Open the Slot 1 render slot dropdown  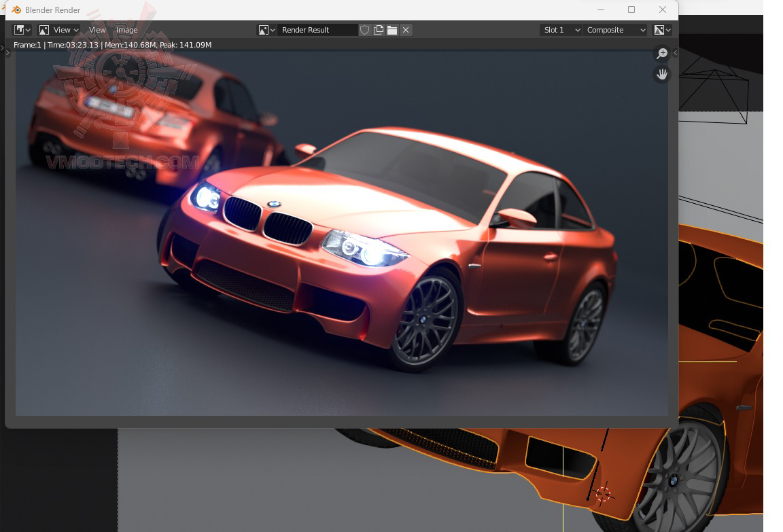(x=561, y=30)
